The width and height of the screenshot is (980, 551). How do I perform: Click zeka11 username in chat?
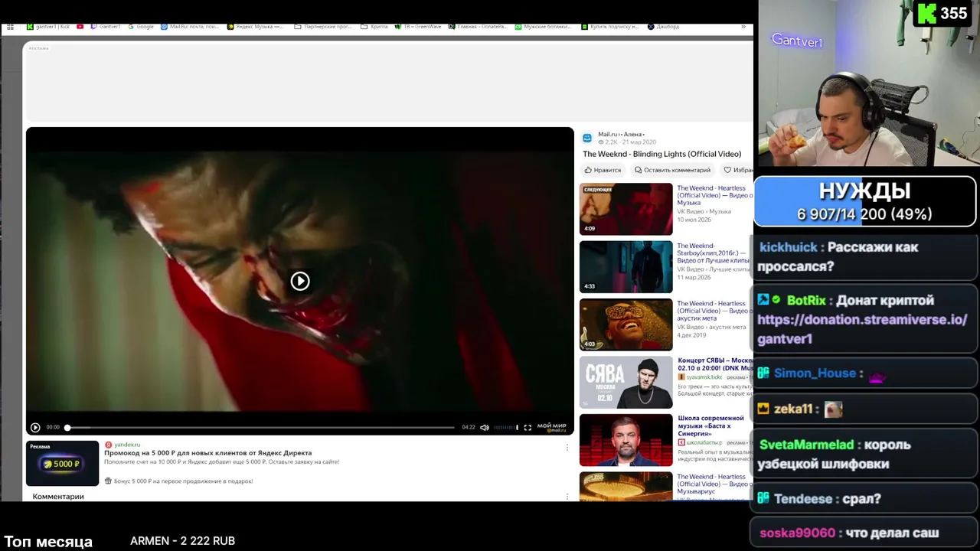[792, 409]
